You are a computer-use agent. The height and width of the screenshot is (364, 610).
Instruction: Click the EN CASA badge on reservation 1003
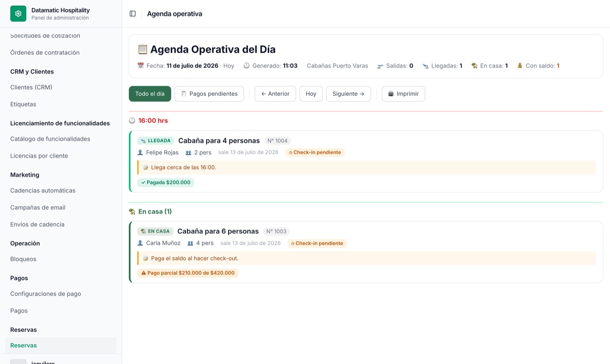(155, 231)
